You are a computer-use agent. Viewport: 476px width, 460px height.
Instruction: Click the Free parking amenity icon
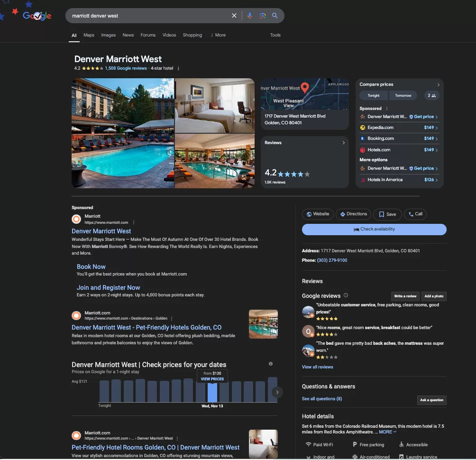tap(355, 444)
